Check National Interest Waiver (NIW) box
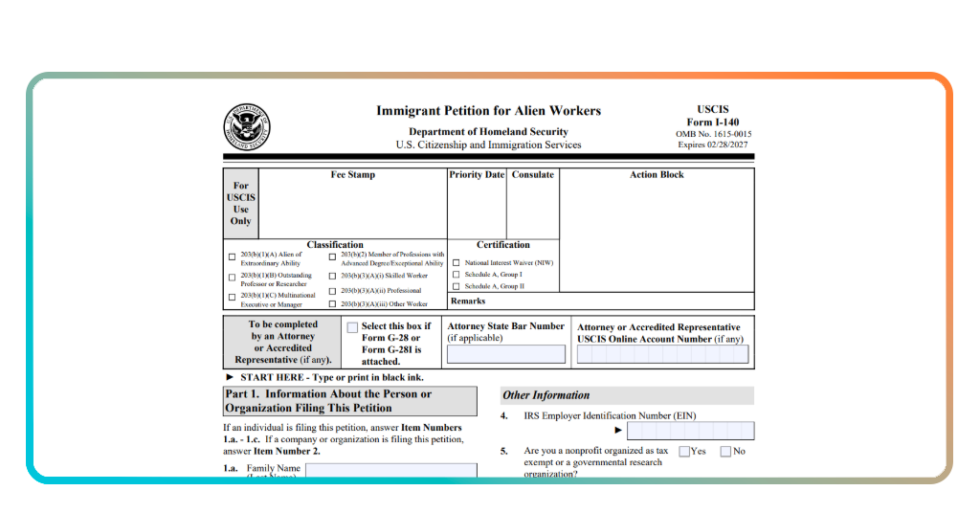980x513 pixels. tap(457, 263)
